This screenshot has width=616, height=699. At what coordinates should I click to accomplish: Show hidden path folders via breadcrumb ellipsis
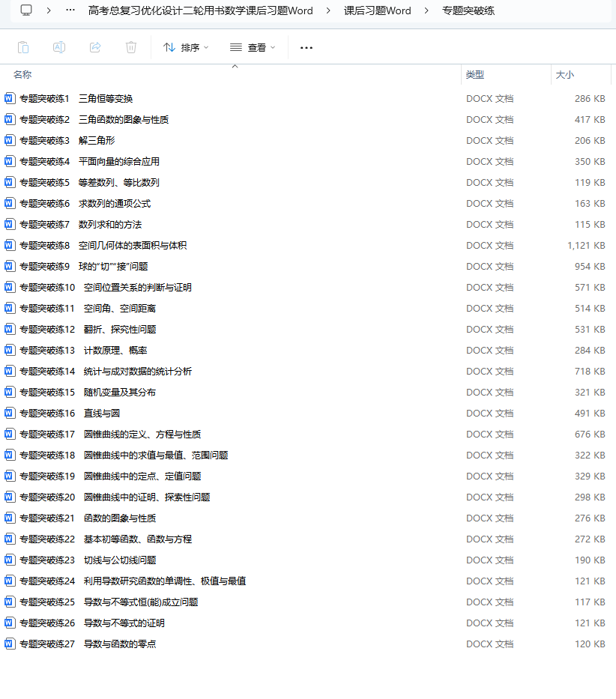click(70, 10)
